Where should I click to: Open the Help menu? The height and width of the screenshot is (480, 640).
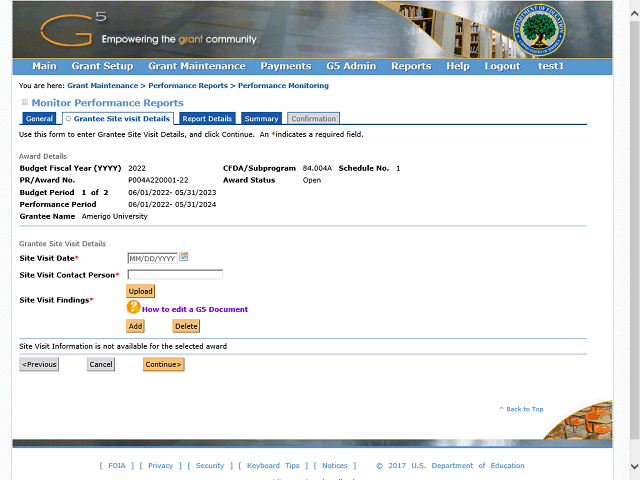458,66
